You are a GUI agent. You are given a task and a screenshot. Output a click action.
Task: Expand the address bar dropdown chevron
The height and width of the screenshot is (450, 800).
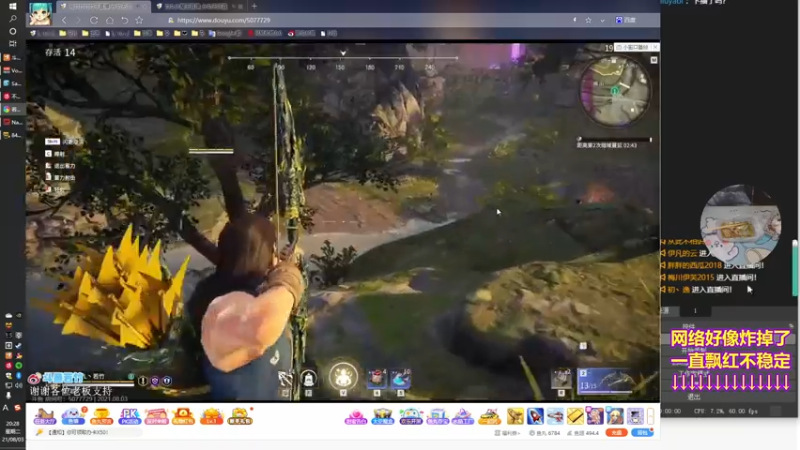602,20
